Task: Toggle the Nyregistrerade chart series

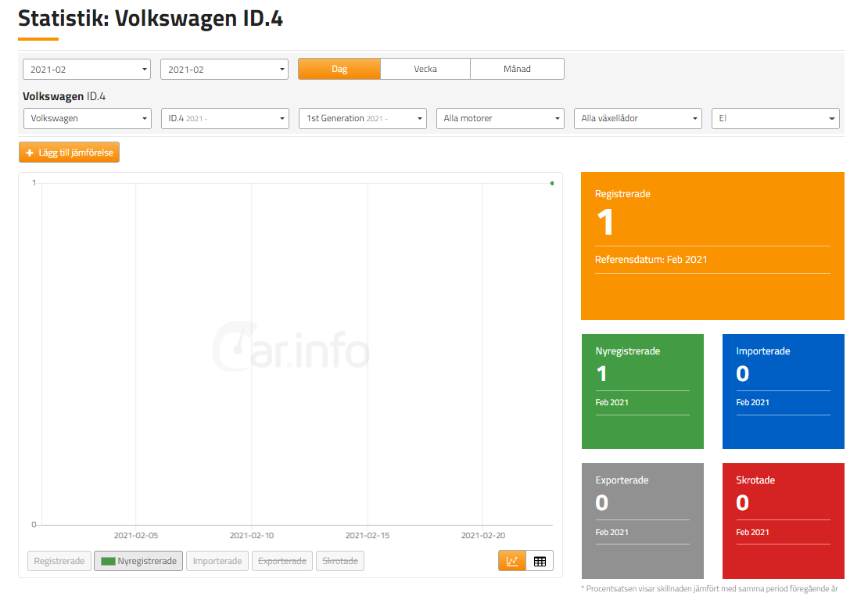Action: tap(138, 561)
